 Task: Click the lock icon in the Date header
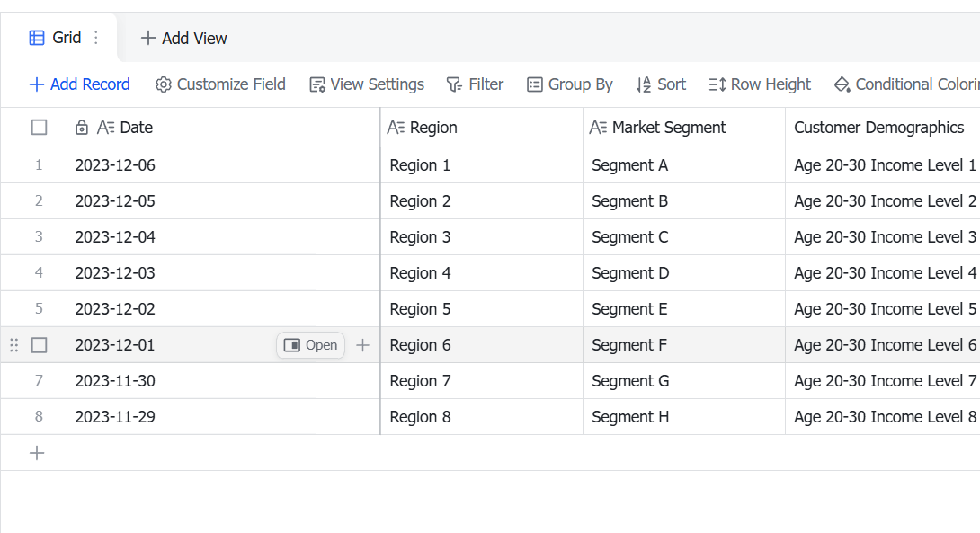tap(81, 128)
